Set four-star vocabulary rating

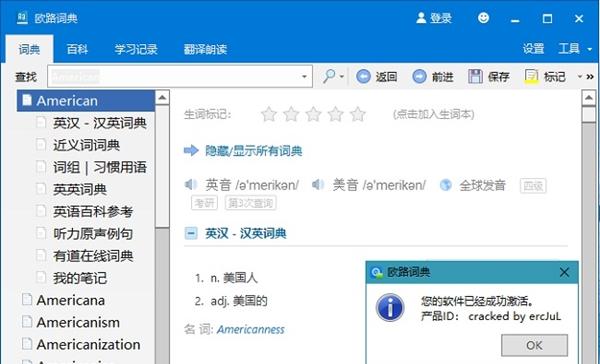(336, 114)
